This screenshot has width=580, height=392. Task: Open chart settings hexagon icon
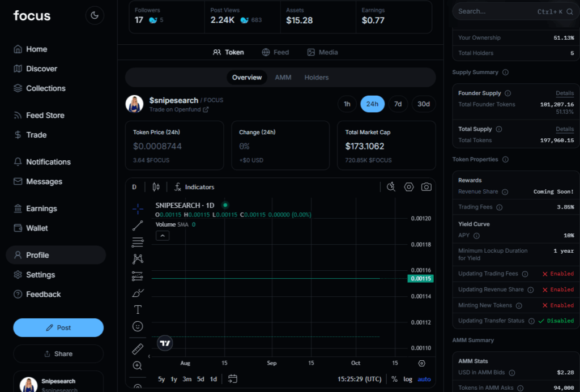(x=409, y=187)
